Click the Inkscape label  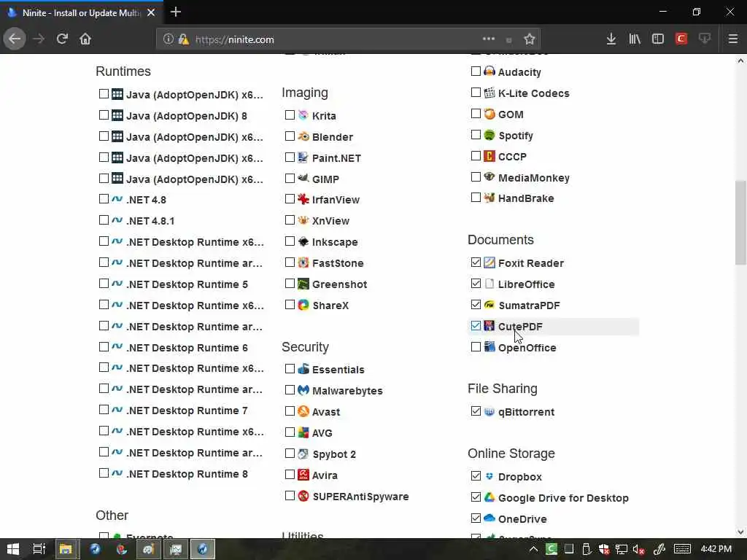point(335,242)
